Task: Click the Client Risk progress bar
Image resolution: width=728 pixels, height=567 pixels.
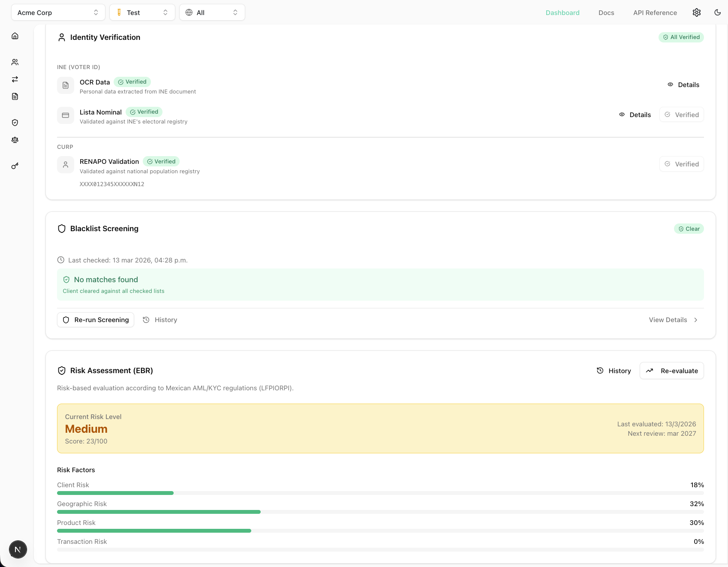Action: (x=380, y=493)
